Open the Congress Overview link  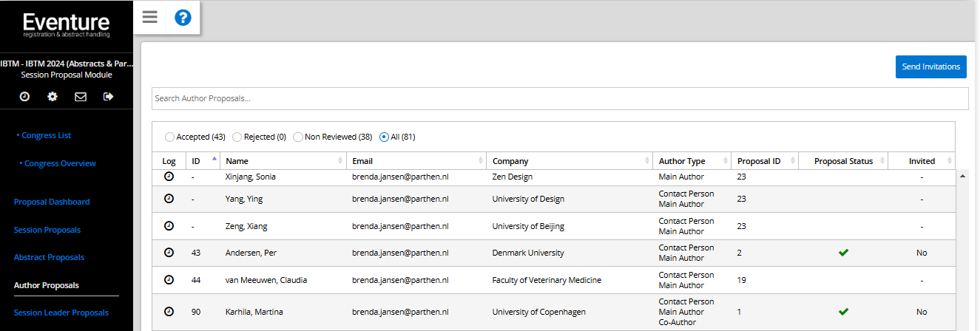pyautogui.click(x=60, y=163)
